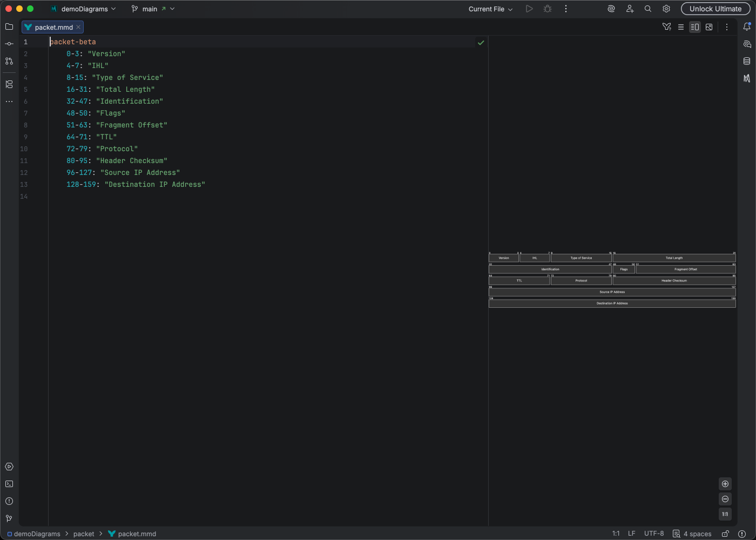
Task: Open the Problems tool window
Action: coord(9,501)
